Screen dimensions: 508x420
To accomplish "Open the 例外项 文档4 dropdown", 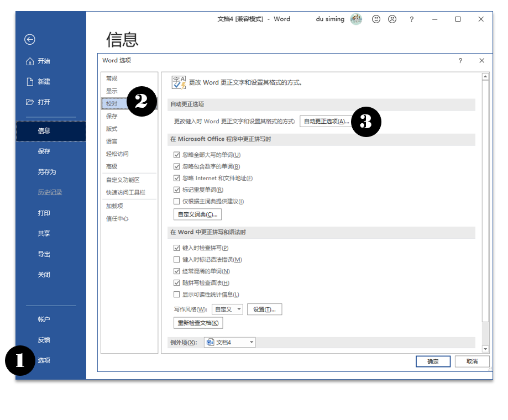I will coord(230,342).
